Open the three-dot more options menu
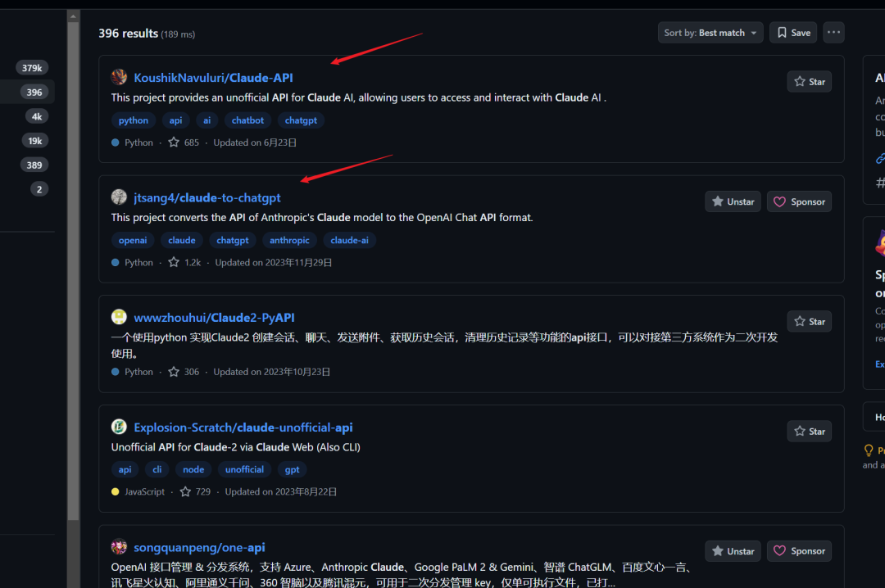This screenshot has height=588, width=885. (833, 33)
